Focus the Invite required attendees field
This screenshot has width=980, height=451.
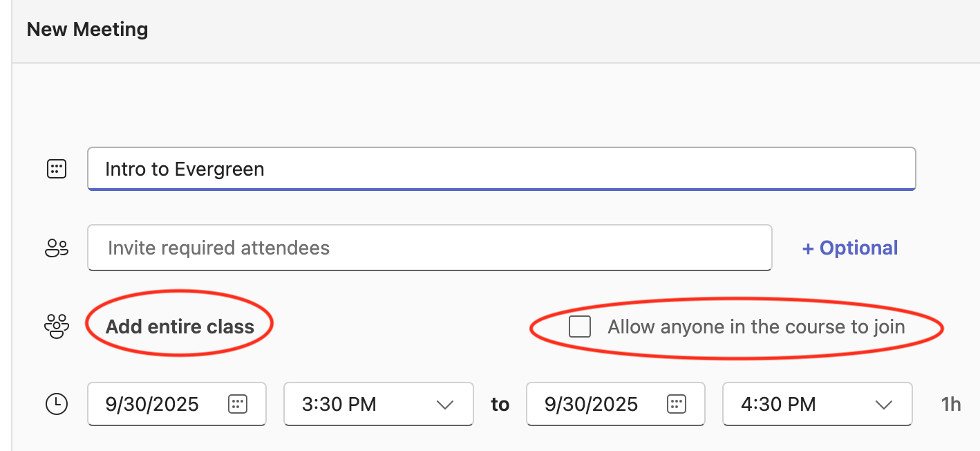(x=428, y=248)
